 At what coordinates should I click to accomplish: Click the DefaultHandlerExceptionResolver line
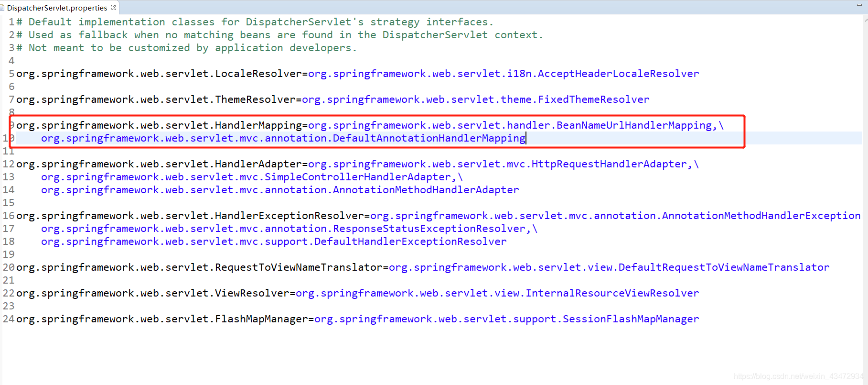tap(274, 242)
